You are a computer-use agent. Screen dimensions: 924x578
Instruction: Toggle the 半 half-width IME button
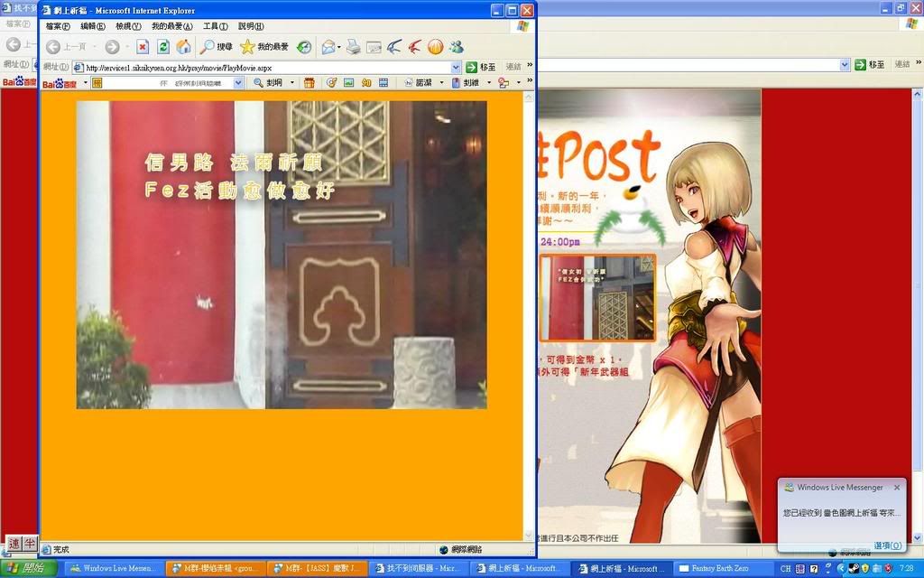(x=29, y=543)
